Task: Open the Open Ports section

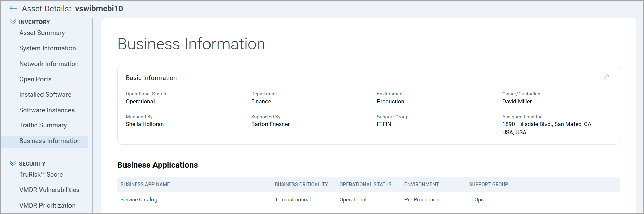Action: click(x=35, y=79)
